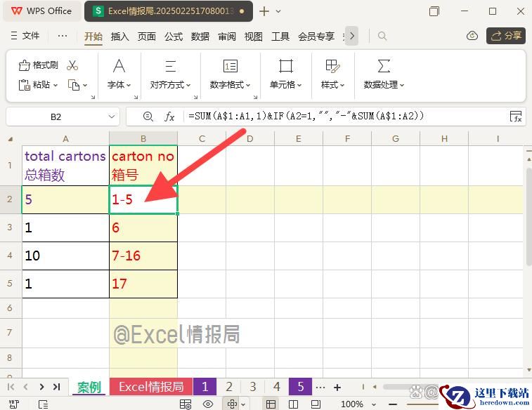Open the Font (字体) group icon
The width and height of the screenshot is (532, 410).
(119, 66)
